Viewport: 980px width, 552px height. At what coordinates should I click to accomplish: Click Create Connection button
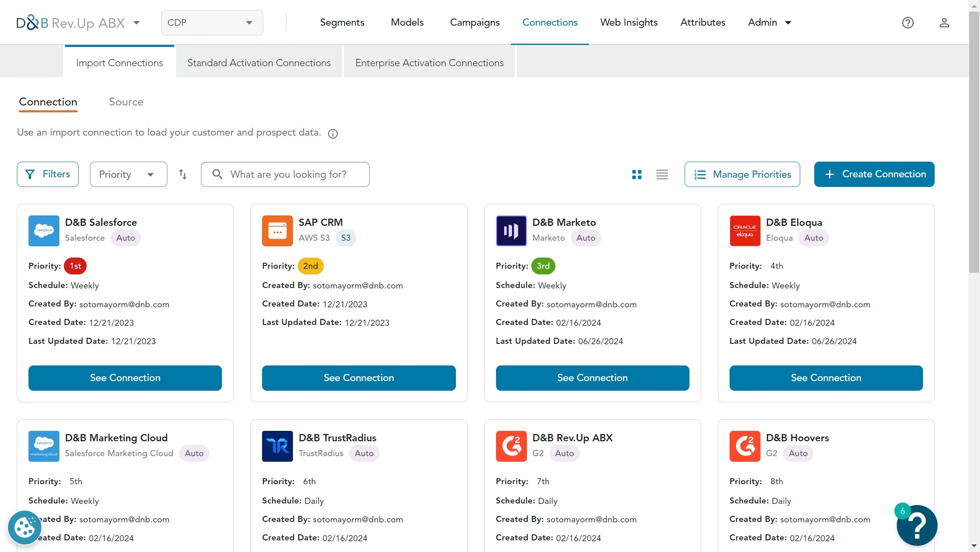tap(874, 174)
